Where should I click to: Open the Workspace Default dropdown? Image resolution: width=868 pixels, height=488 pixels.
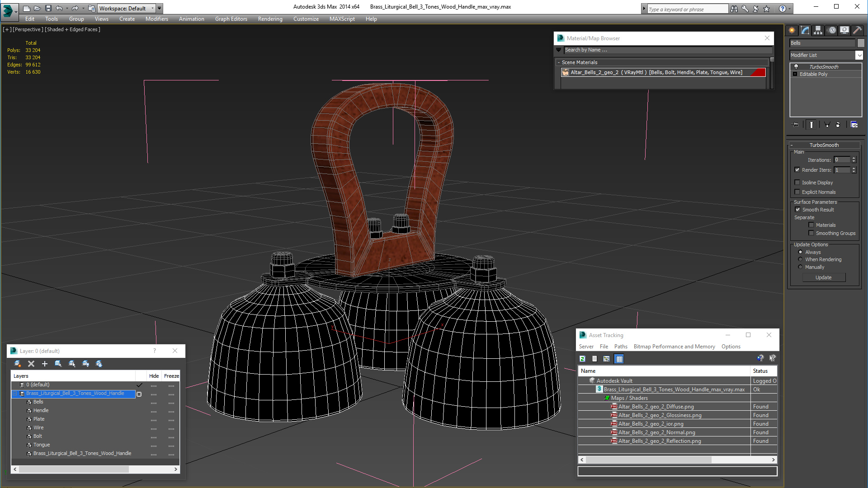(153, 8)
